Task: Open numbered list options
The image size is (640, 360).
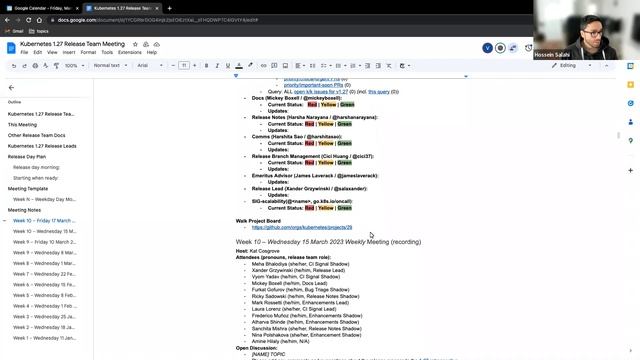Action: coord(355,66)
